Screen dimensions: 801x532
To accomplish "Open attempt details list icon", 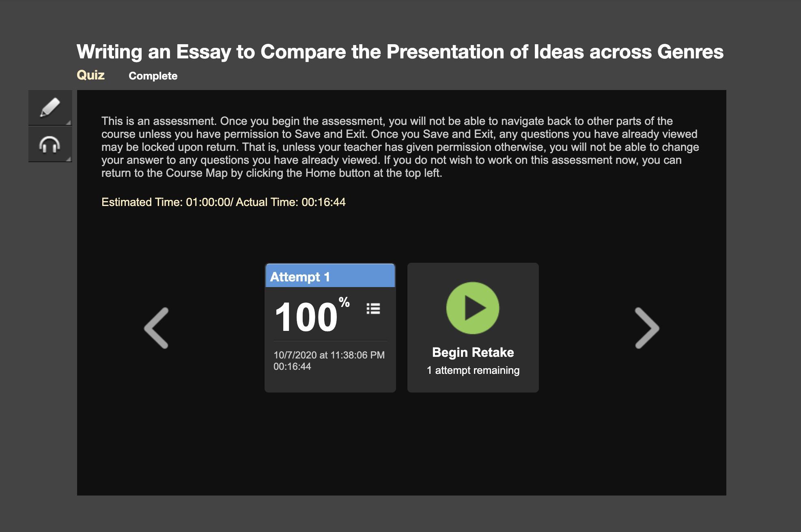I will (x=373, y=309).
